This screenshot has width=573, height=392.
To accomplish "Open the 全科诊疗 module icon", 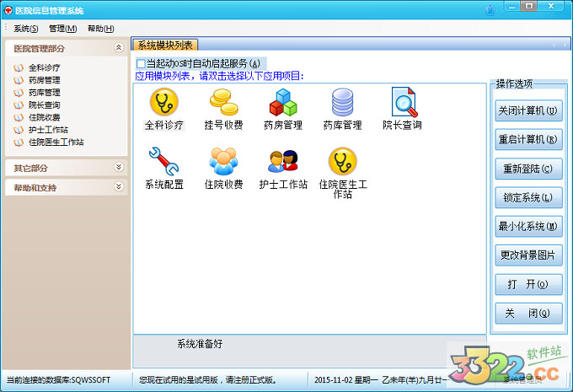I will tap(163, 103).
